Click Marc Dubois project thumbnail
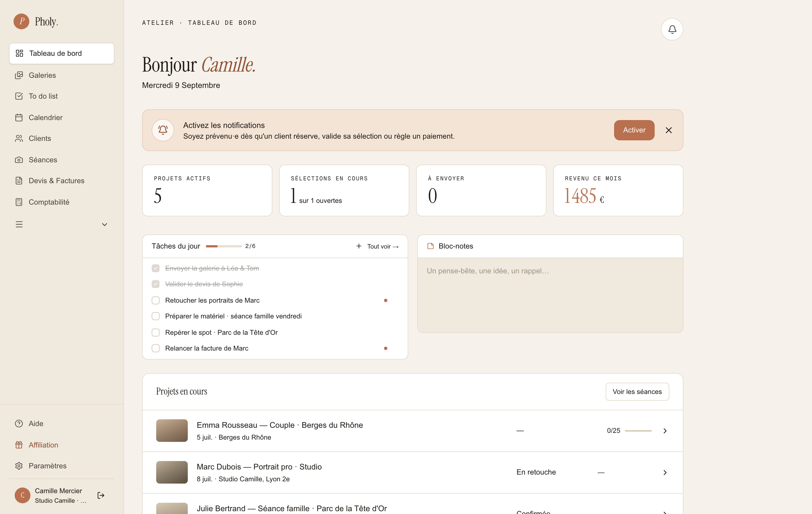 point(172,472)
